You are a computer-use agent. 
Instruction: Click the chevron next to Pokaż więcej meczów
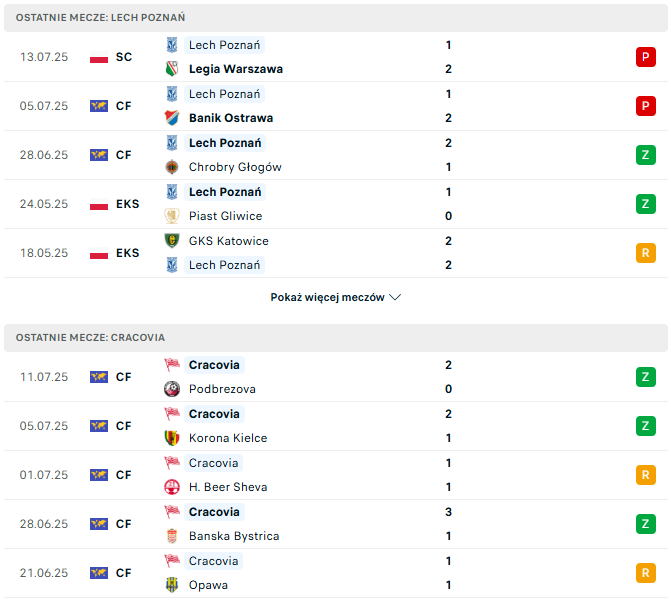coord(395,297)
